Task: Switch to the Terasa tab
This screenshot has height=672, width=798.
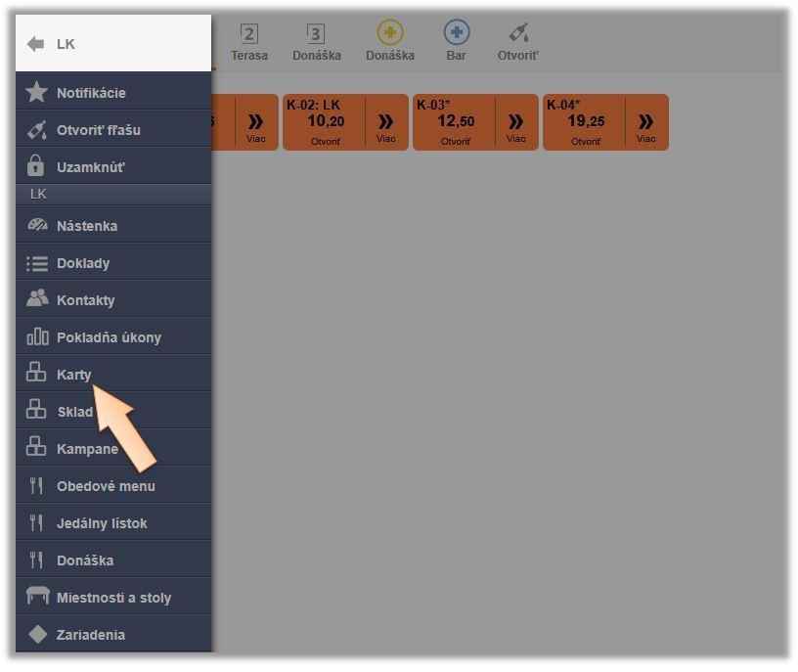Action: point(249,43)
